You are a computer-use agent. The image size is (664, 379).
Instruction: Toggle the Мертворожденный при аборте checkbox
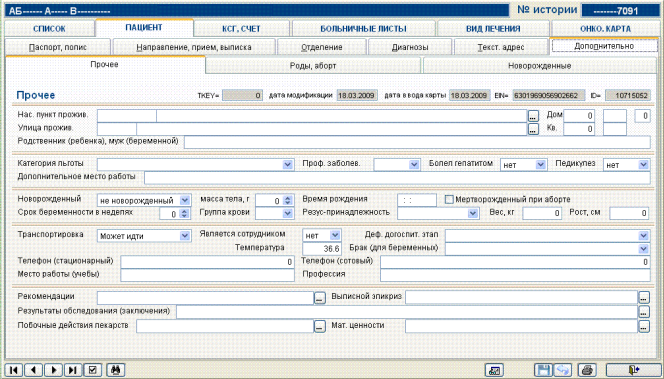pos(449,199)
